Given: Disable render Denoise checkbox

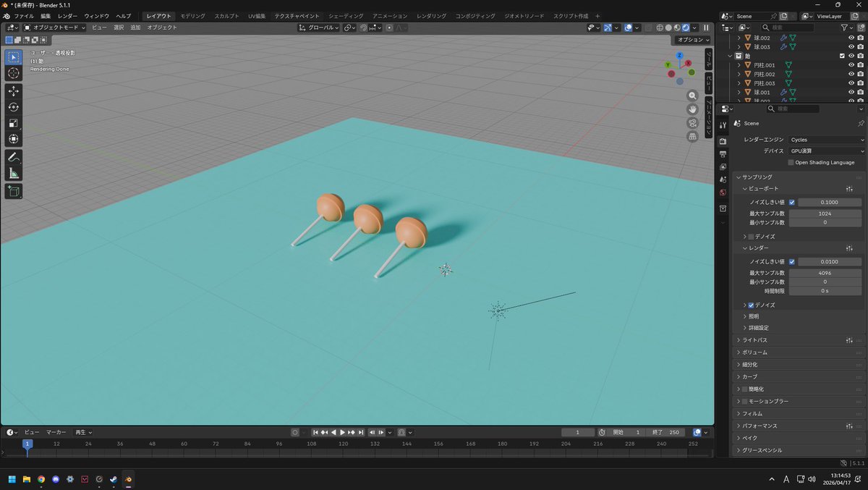Looking at the screenshot, I should [x=751, y=305].
